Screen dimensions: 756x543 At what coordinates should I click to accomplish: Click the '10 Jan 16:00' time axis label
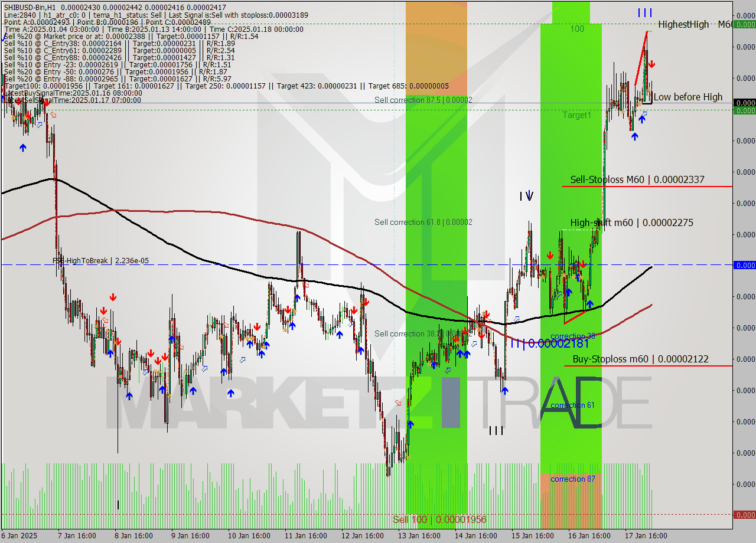tap(249, 536)
